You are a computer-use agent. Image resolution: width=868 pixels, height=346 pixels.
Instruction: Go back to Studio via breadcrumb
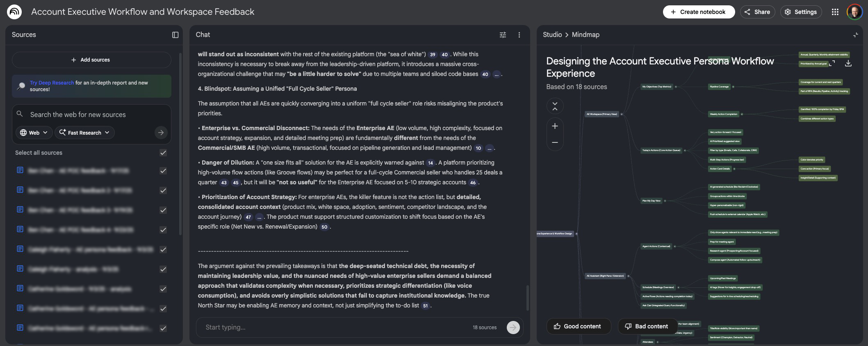click(552, 35)
